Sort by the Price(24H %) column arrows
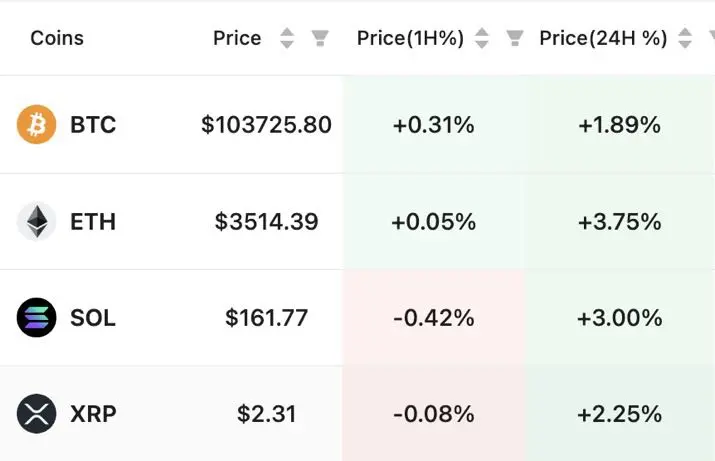The image size is (715, 461). tap(685, 38)
